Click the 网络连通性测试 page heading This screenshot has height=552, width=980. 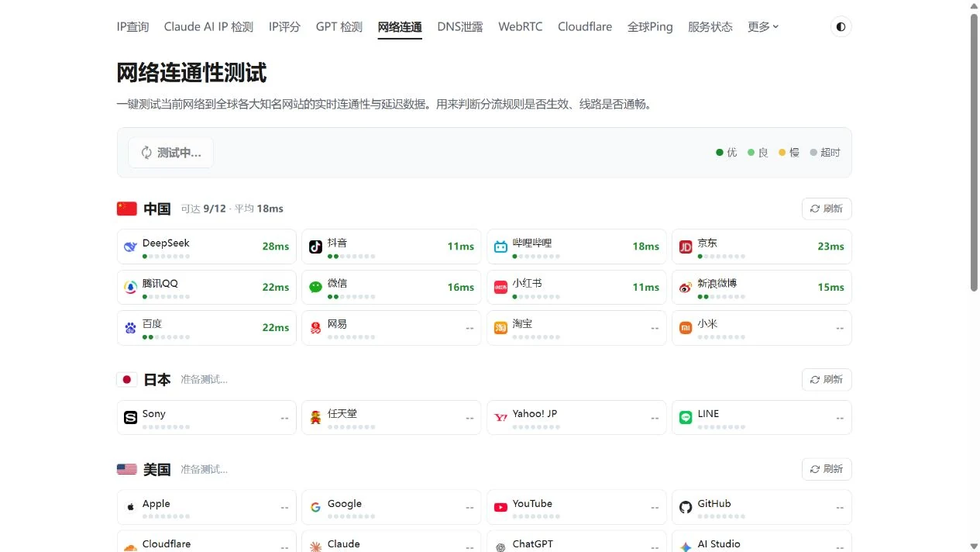(191, 73)
